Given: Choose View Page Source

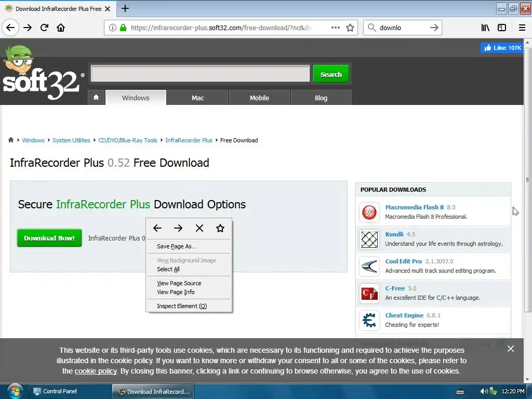Looking at the screenshot, I should coord(189,283).
